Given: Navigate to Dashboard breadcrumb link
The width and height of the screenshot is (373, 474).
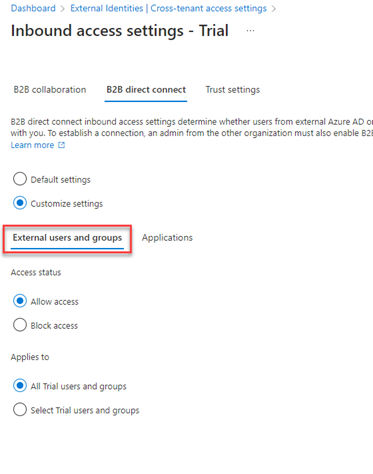Looking at the screenshot, I should (x=33, y=8).
